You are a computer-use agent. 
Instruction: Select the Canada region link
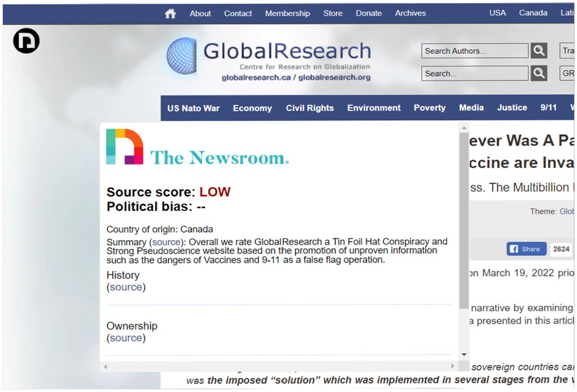click(533, 13)
